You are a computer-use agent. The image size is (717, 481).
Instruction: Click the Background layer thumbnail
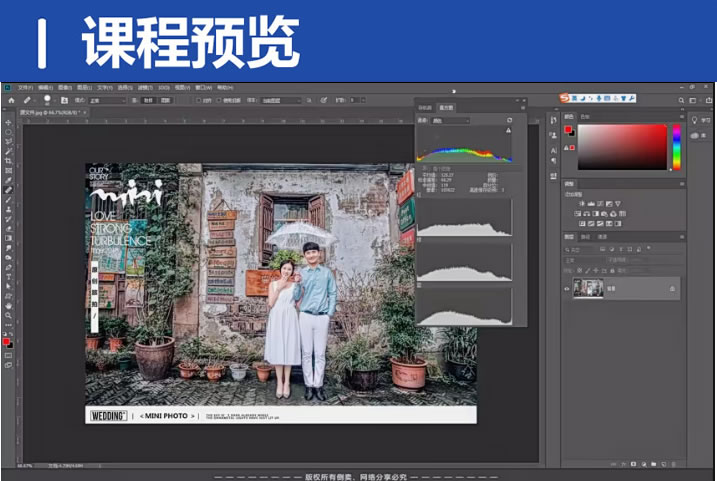coord(588,289)
